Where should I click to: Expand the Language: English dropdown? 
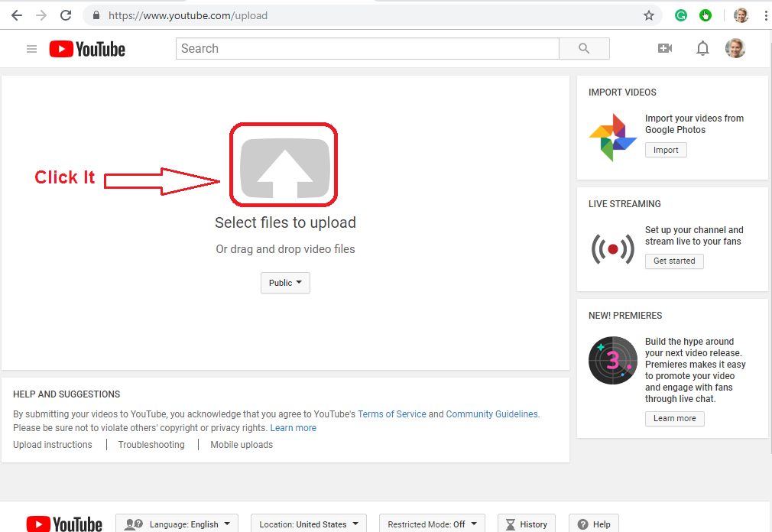(x=176, y=524)
